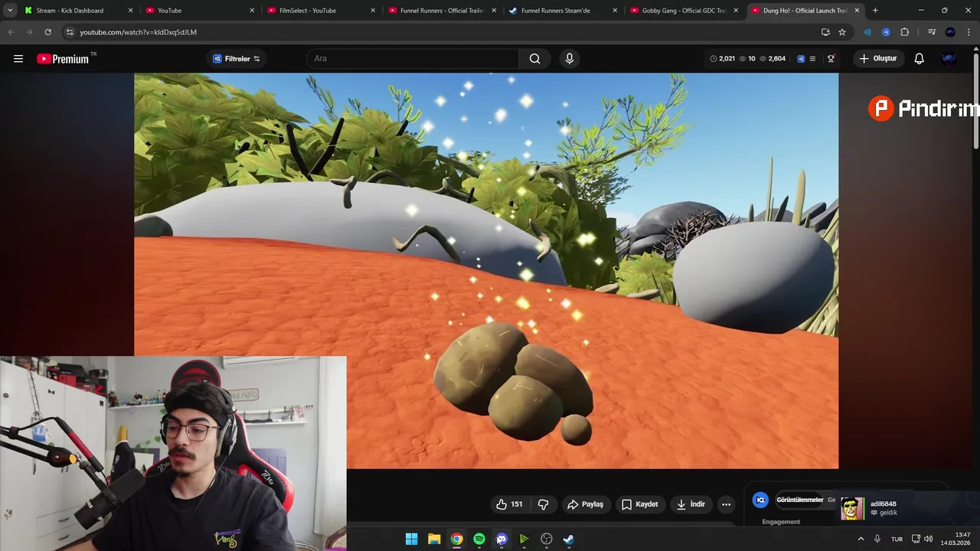Save video with Kaydet button
Viewport: 980px width, 551px height.
(x=640, y=504)
